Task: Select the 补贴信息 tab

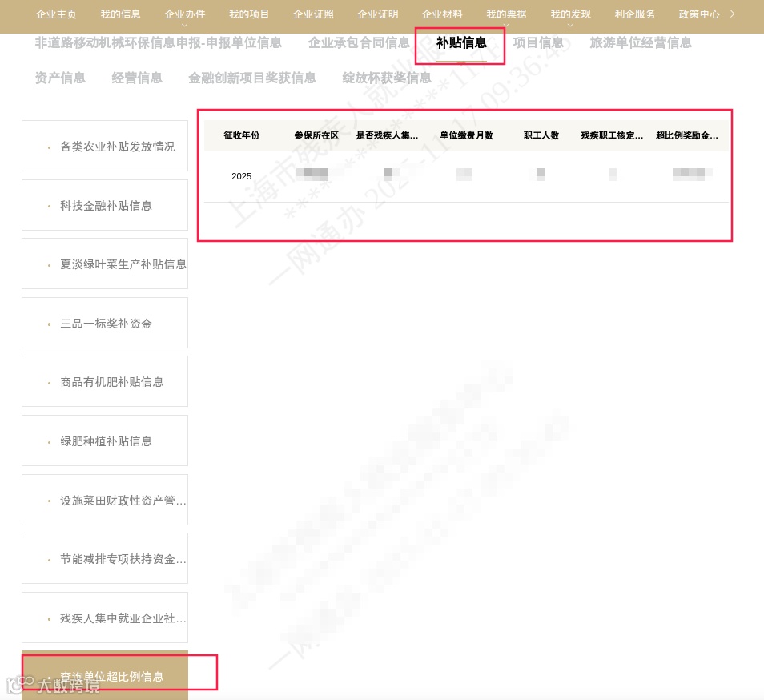Action: coord(461,43)
